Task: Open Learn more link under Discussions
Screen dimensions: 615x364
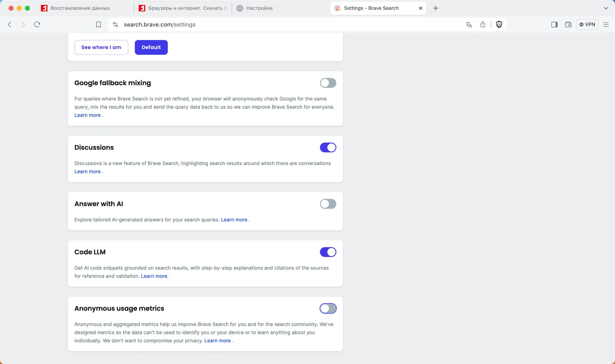Action: click(x=88, y=172)
